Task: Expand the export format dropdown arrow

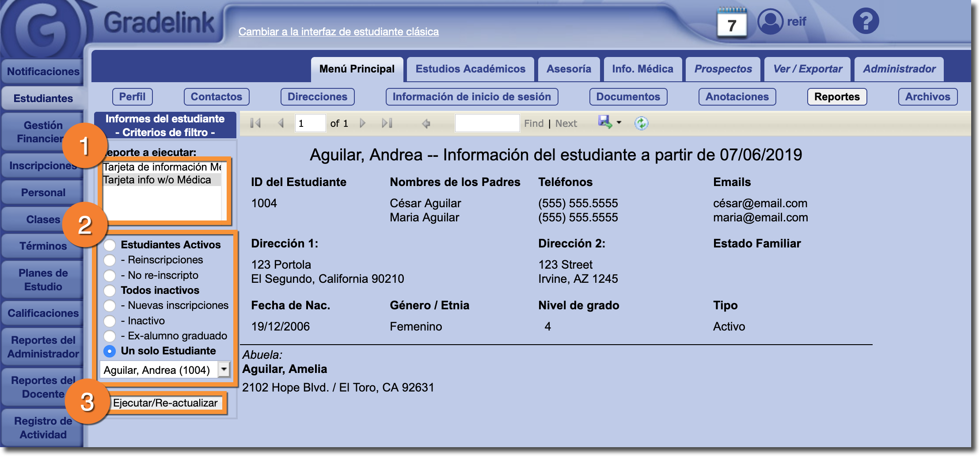Action: tap(619, 123)
